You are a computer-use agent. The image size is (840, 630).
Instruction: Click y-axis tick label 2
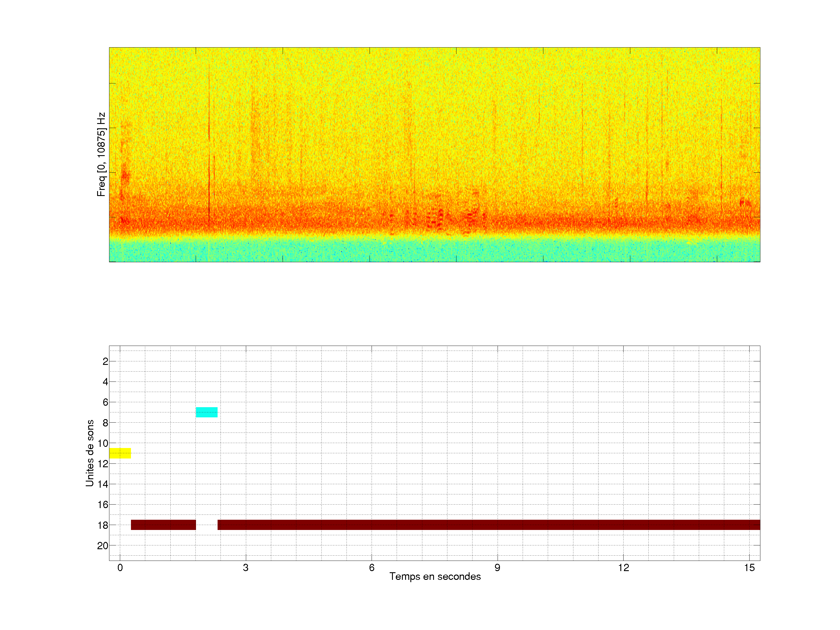point(105,361)
